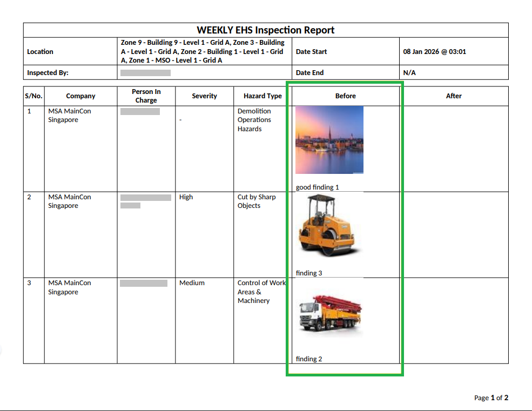Select the Severity column header
Screen dimensions: 532x411
pos(204,96)
